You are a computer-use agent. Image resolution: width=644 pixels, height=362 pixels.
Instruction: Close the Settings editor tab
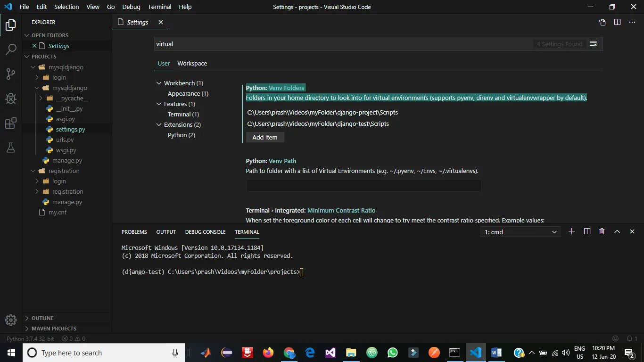(160, 22)
